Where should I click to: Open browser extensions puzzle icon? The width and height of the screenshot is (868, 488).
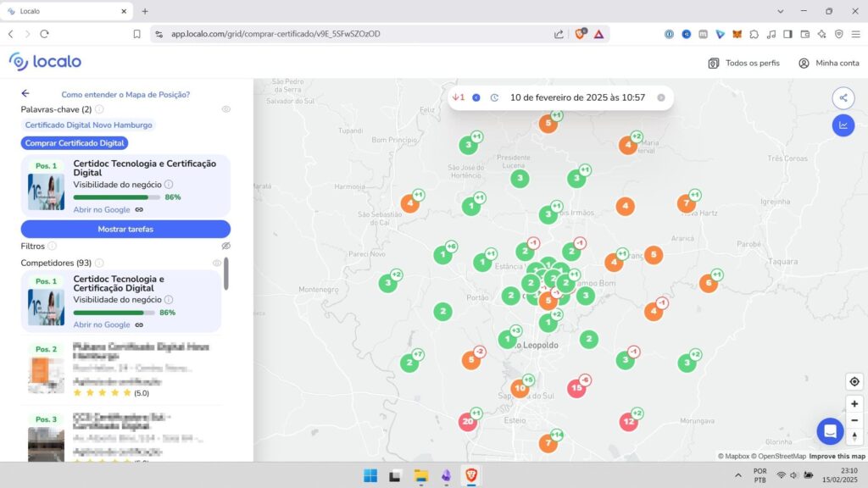[x=754, y=34]
